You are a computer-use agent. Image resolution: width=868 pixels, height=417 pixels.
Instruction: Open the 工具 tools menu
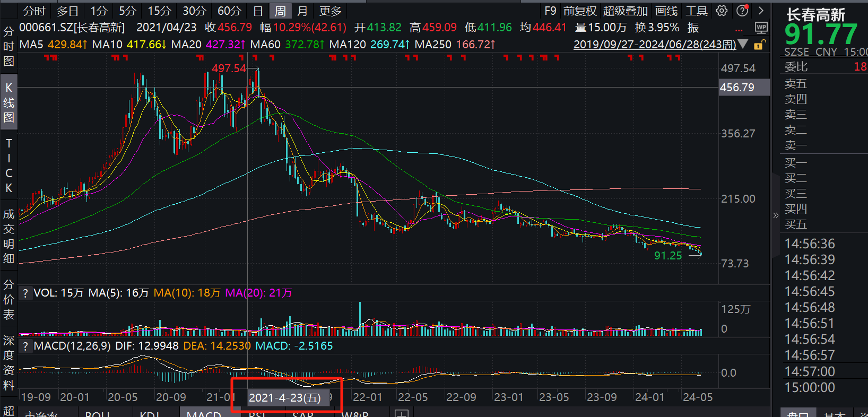697,11
